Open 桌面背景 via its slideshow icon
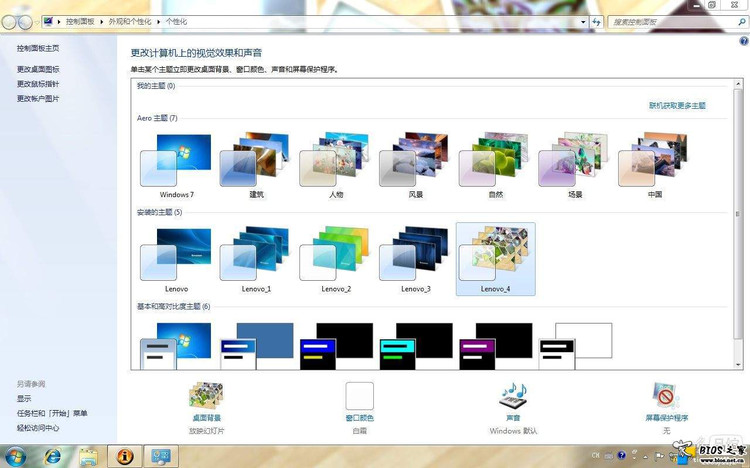The height and width of the screenshot is (468, 750). coord(206,396)
